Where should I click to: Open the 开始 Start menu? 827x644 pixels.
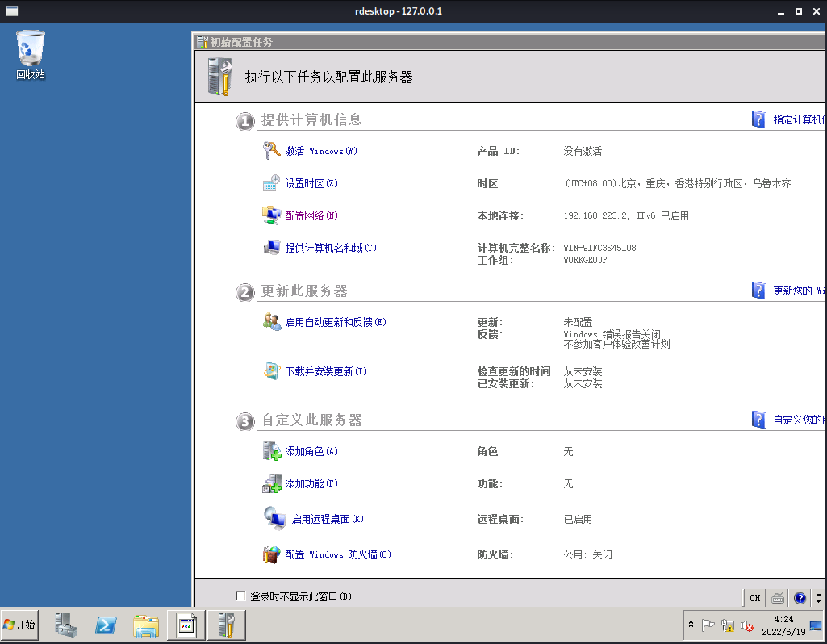click(x=19, y=625)
